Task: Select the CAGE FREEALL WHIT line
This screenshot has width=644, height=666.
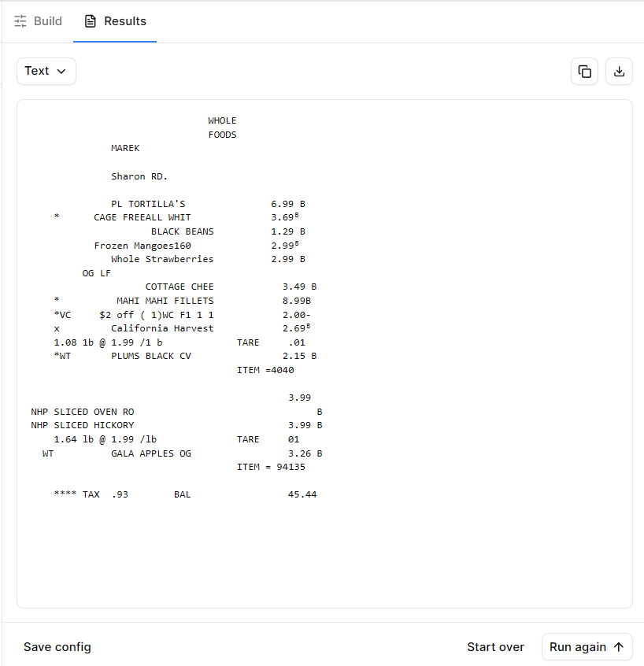Action: coord(142,217)
